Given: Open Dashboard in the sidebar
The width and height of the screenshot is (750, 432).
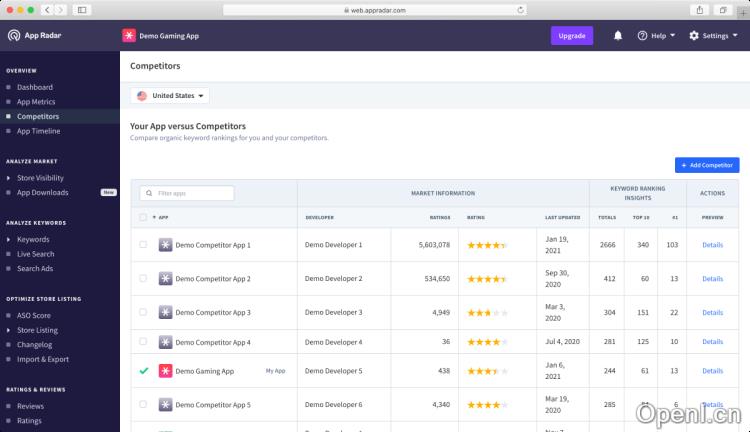Looking at the screenshot, I should tap(34, 87).
